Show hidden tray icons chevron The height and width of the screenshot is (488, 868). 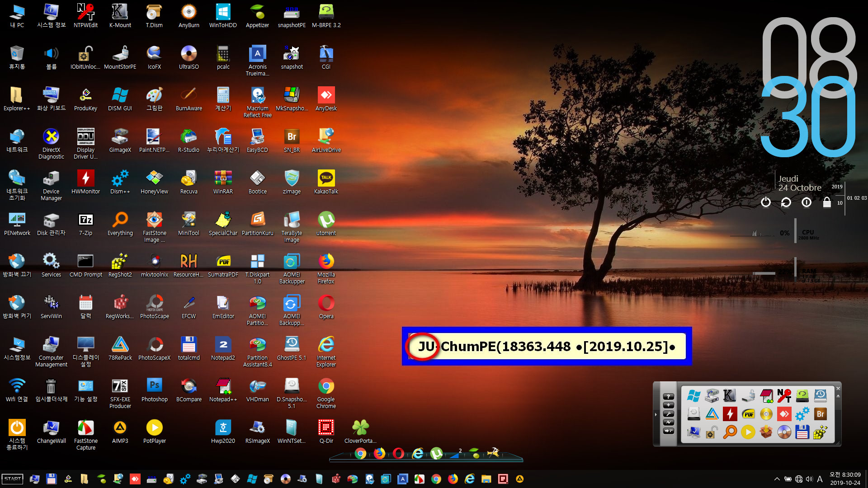click(777, 479)
